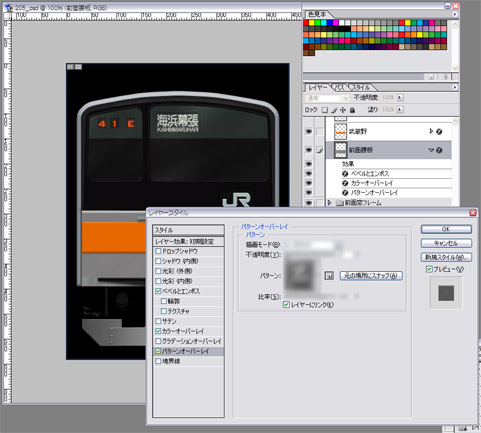Click the effect icon beside ベベルとエンボス in Layers
Image resolution: width=481 pixels, height=433 pixels.
tap(345, 174)
